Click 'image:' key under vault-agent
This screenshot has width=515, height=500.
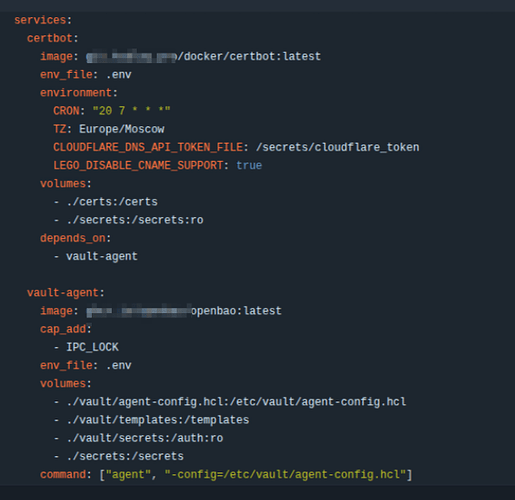tap(59, 311)
